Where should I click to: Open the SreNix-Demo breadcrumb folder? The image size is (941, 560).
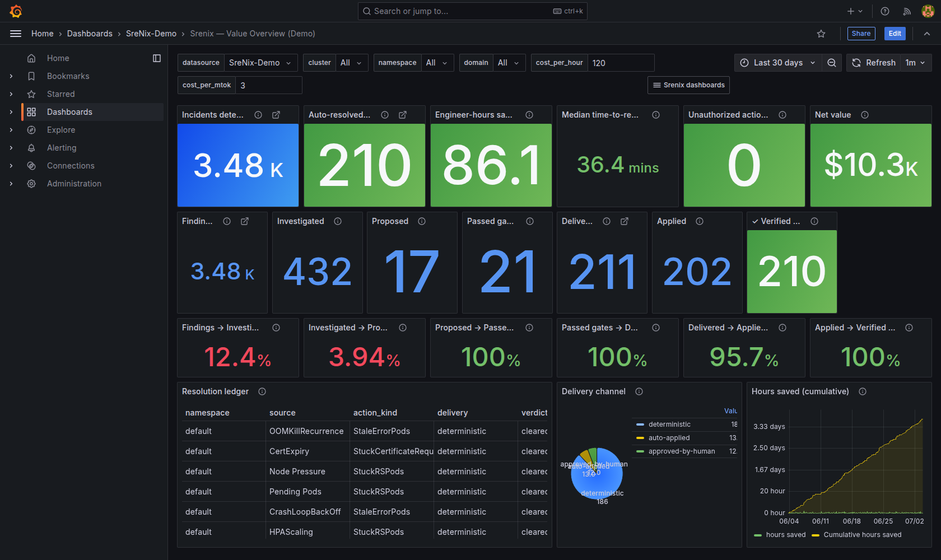pyautogui.click(x=151, y=34)
